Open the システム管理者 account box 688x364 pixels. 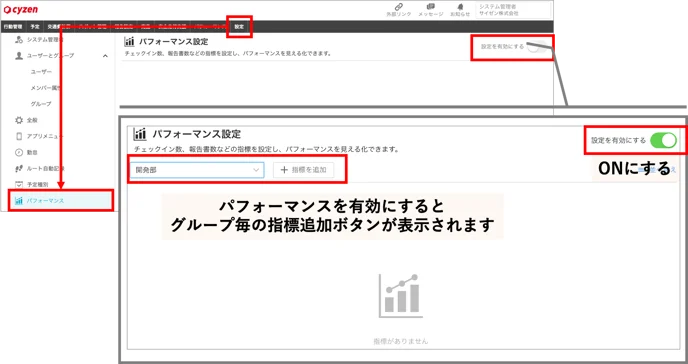(x=513, y=10)
